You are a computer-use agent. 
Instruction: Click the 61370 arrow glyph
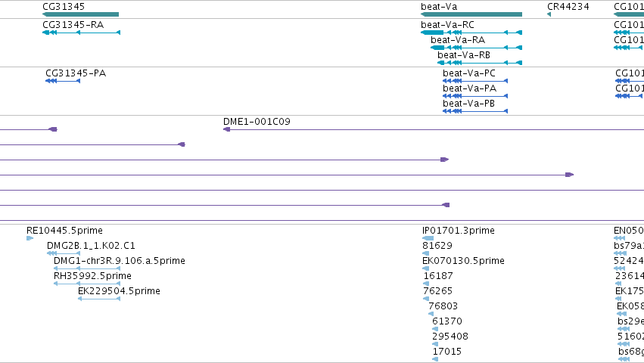point(435,329)
